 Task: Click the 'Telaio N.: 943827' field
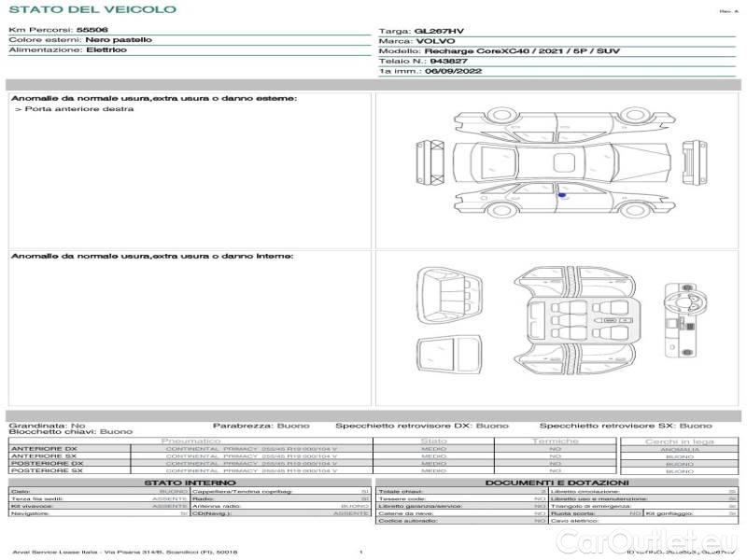[423, 61]
